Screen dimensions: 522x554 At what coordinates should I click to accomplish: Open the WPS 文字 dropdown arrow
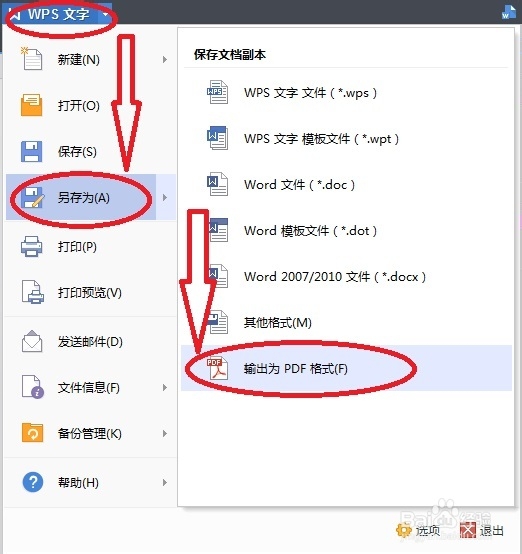(x=105, y=14)
